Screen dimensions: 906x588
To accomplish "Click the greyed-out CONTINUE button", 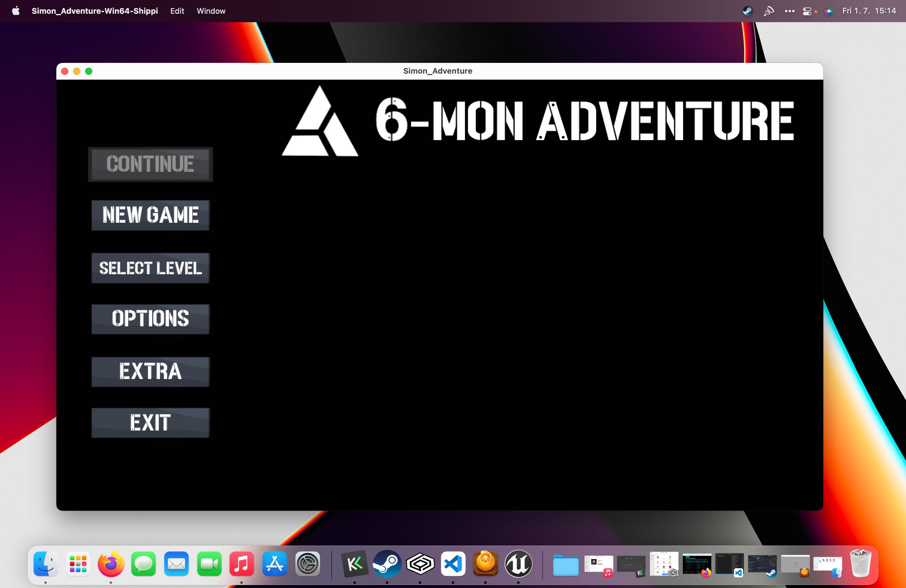I will click(x=150, y=164).
